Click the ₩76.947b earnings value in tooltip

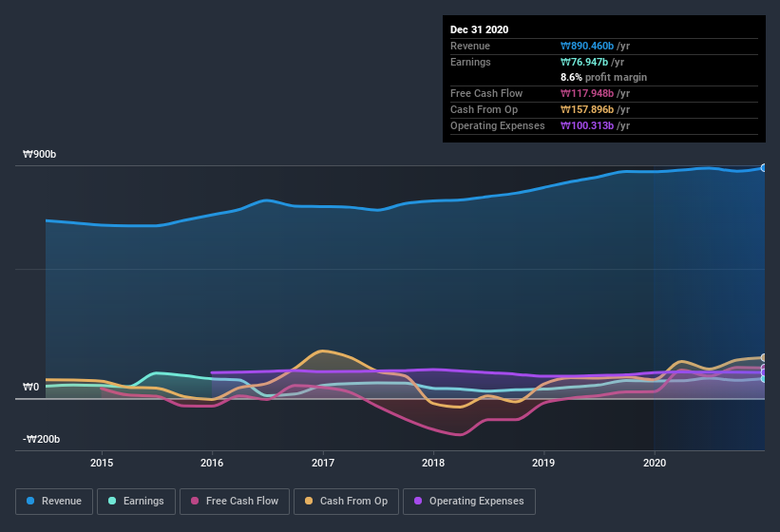click(584, 62)
